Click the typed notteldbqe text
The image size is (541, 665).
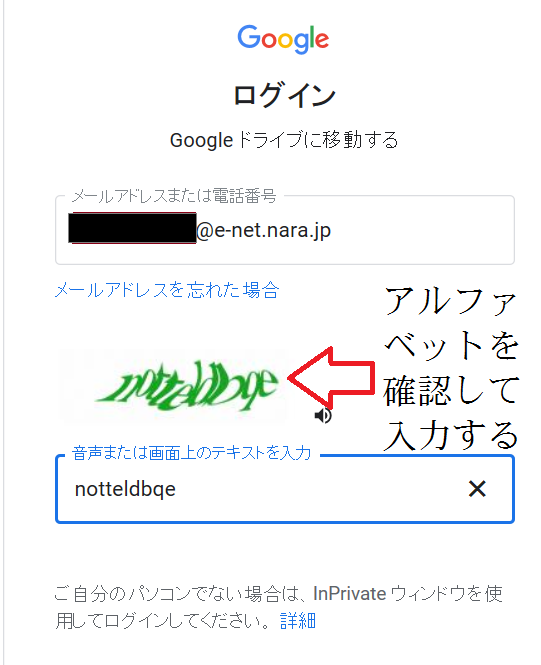click(125, 489)
